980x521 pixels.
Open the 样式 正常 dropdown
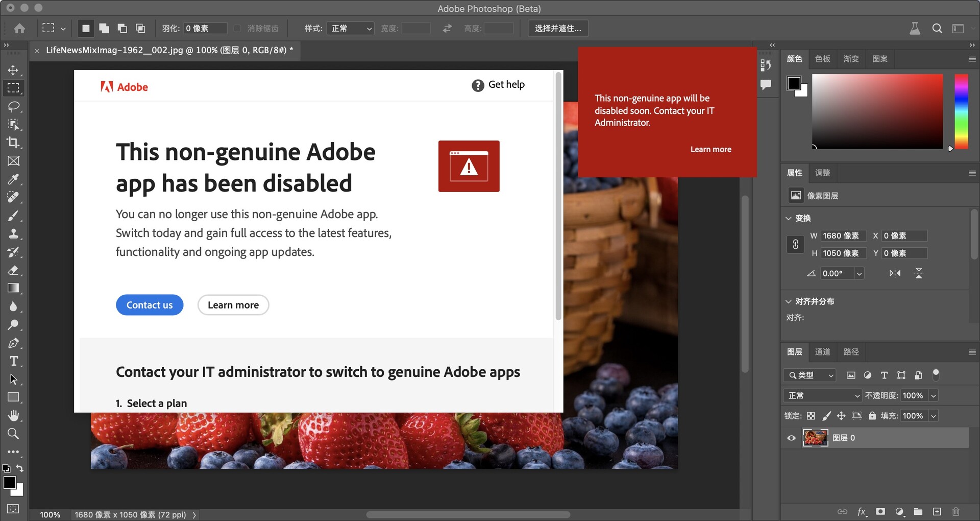[x=351, y=29]
